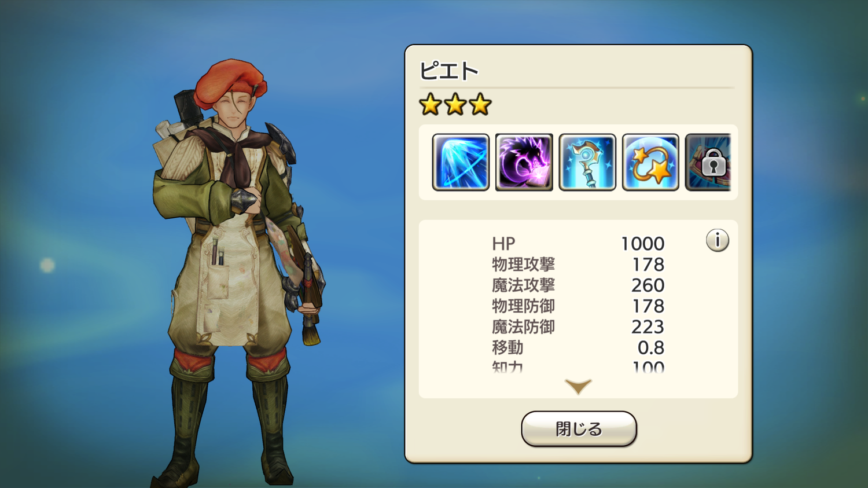Click the third gold star rating
Viewport: 868px width, 488px height.
pos(480,105)
